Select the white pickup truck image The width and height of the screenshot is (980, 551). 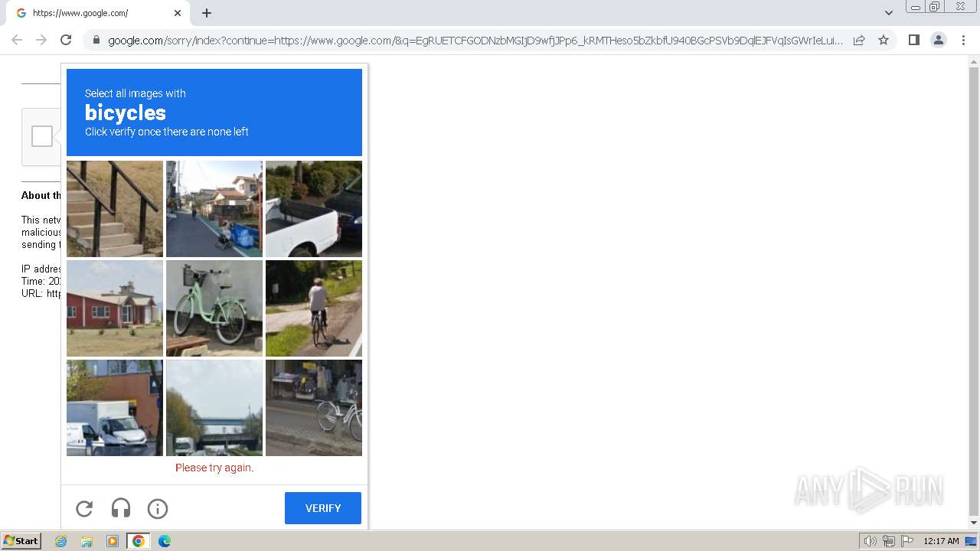click(314, 209)
